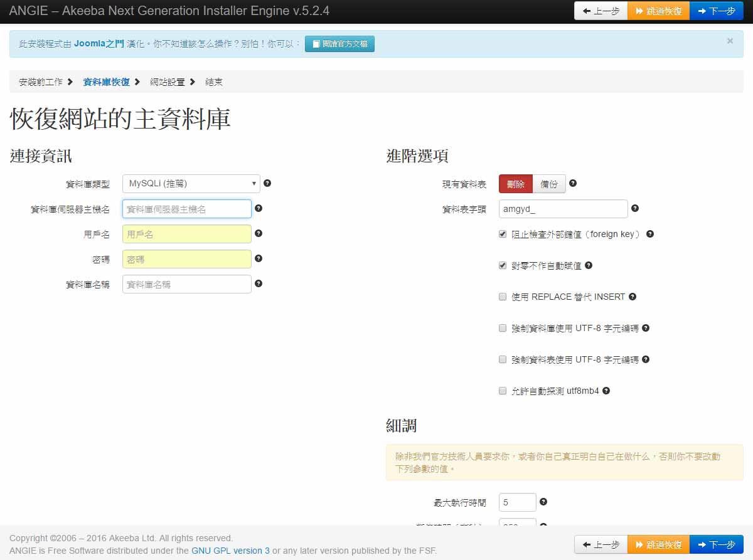This screenshot has width=753, height=560.
Task: Click 下一步 button in top bar
Action: click(x=716, y=11)
